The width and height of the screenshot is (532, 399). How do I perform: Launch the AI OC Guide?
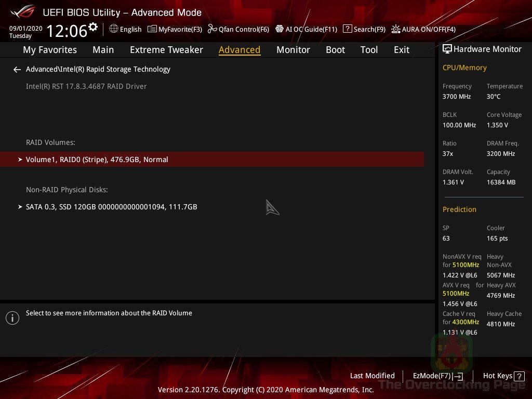coord(306,29)
